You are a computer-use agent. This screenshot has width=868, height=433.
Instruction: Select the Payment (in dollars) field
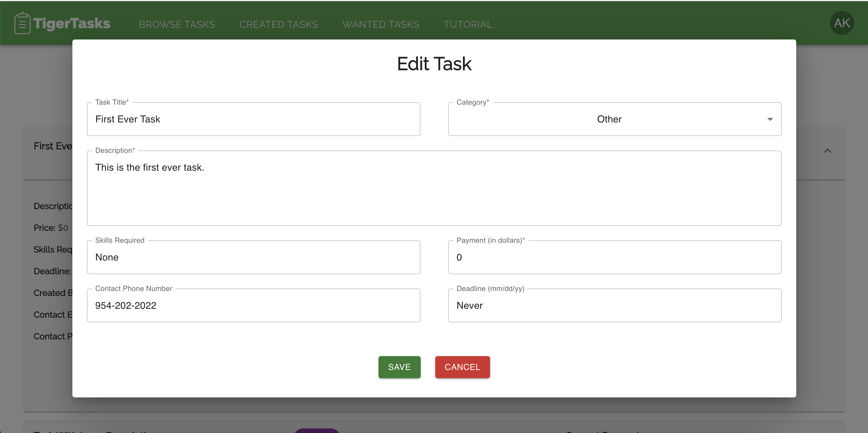(x=614, y=258)
